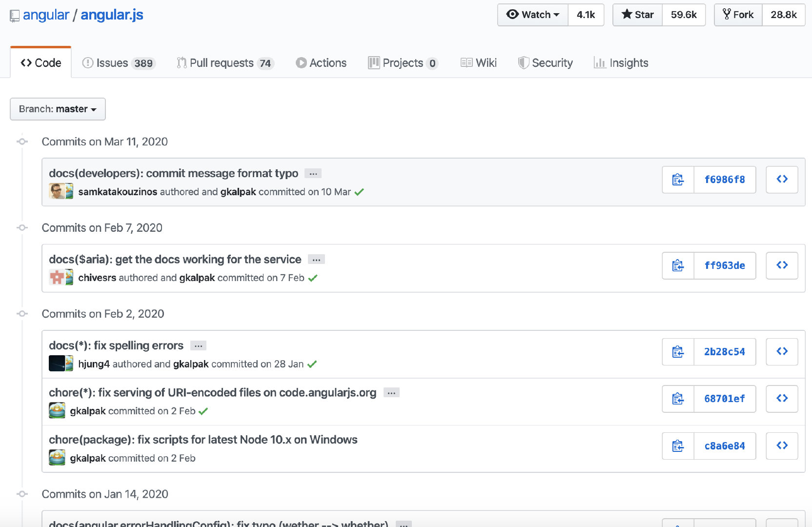Expand description of commit message format typo commit
812x527 pixels.
313,174
